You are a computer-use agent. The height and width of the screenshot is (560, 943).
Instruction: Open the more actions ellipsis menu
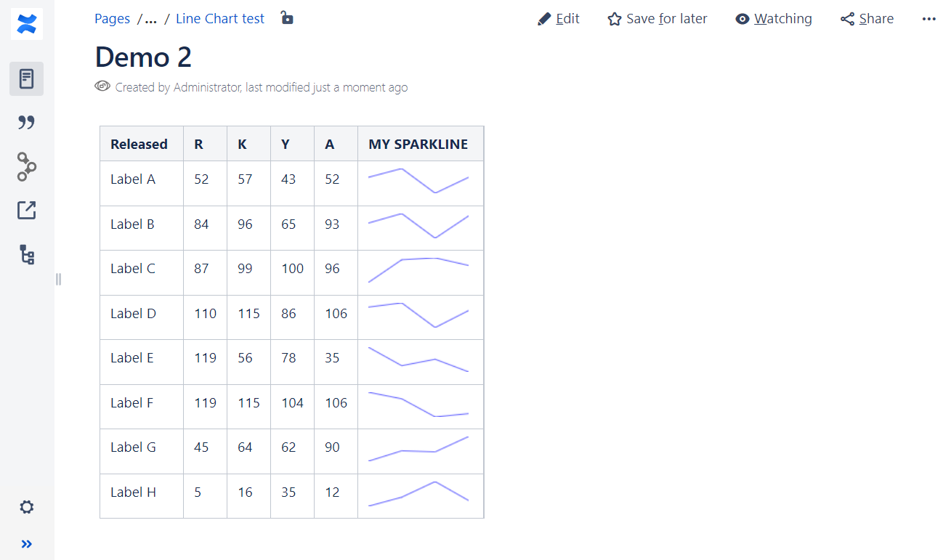click(929, 18)
